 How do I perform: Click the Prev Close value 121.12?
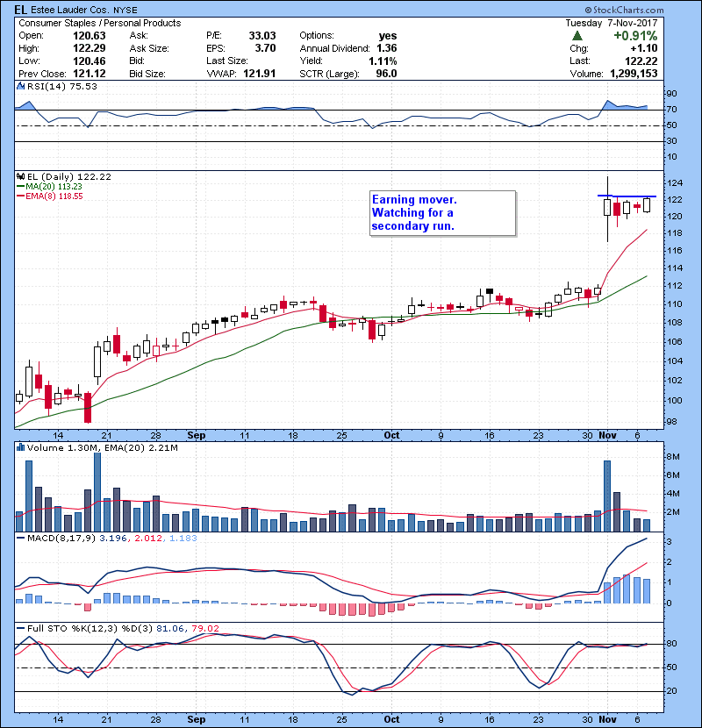click(90, 74)
